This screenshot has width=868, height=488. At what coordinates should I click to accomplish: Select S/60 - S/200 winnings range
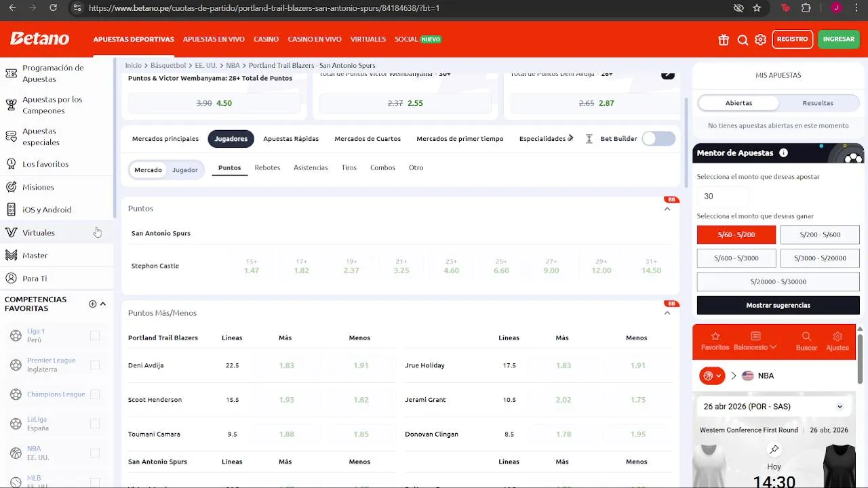coord(736,235)
